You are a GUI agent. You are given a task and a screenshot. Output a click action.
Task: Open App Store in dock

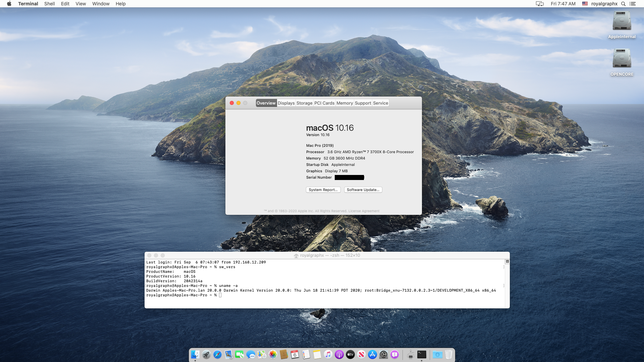click(x=372, y=354)
